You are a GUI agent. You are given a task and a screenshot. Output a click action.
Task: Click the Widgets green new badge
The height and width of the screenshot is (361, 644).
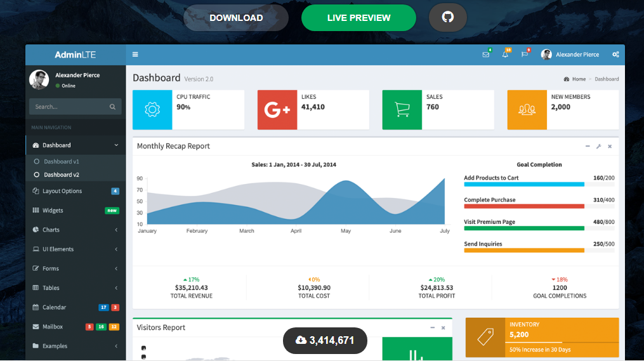coord(112,210)
